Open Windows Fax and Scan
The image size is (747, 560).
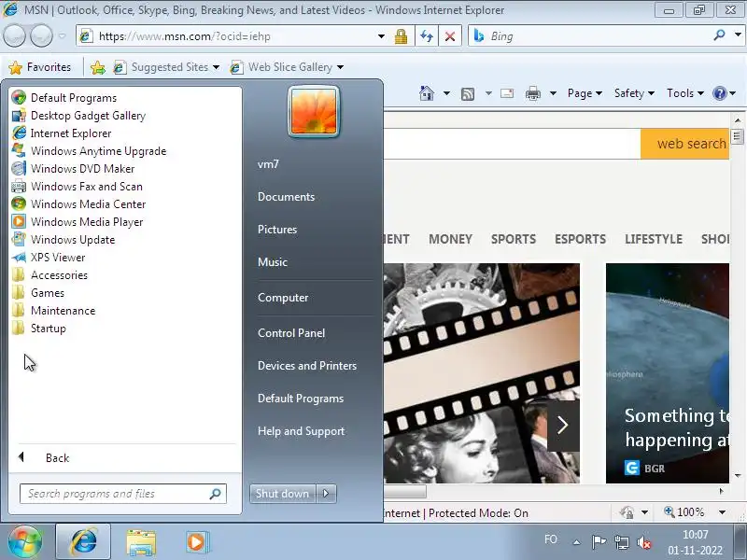tap(86, 186)
